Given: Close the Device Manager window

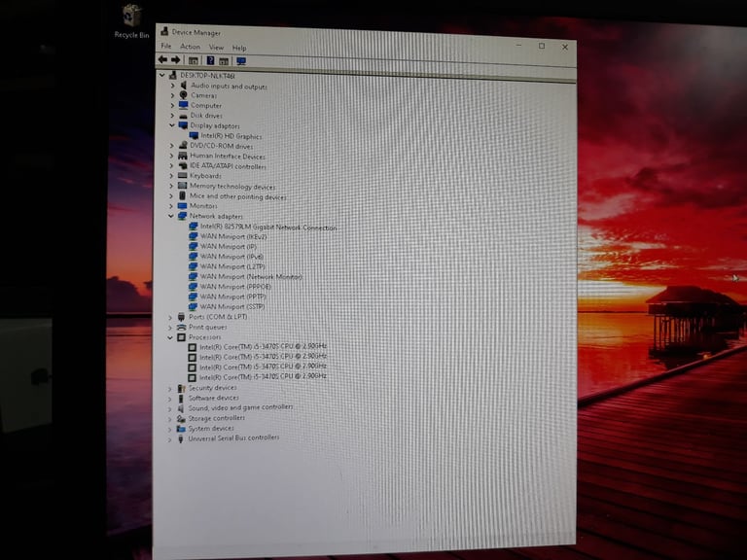Looking at the screenshot, I should (564, 47).
